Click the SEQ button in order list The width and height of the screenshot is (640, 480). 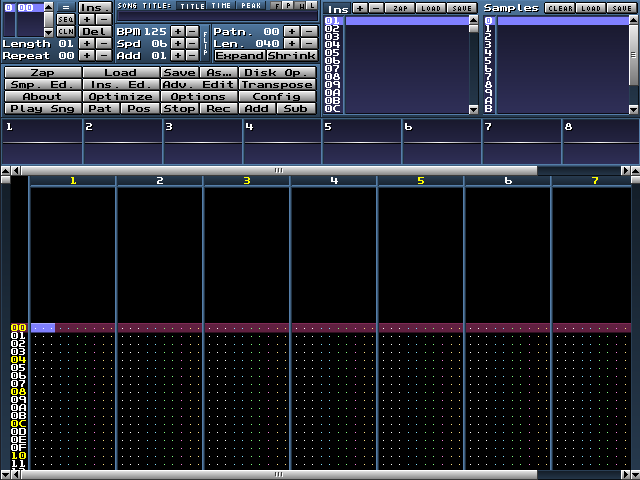click(65, 19)
